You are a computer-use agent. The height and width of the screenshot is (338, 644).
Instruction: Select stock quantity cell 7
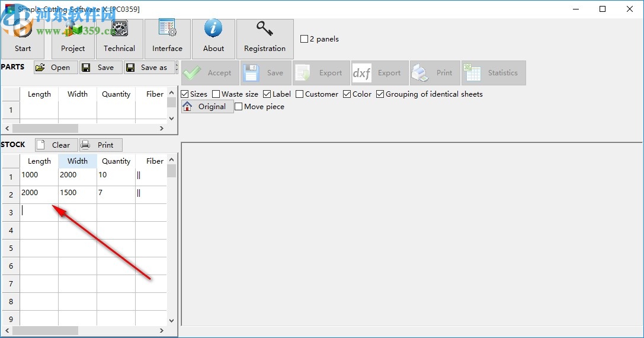[116, 194]
